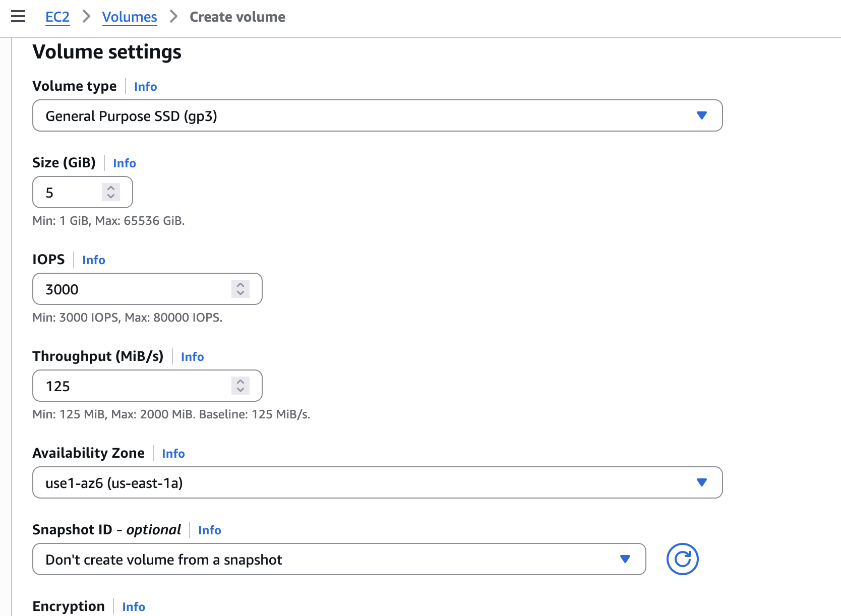Show Info for Throughput (MiB/s)

pos(192,357)
